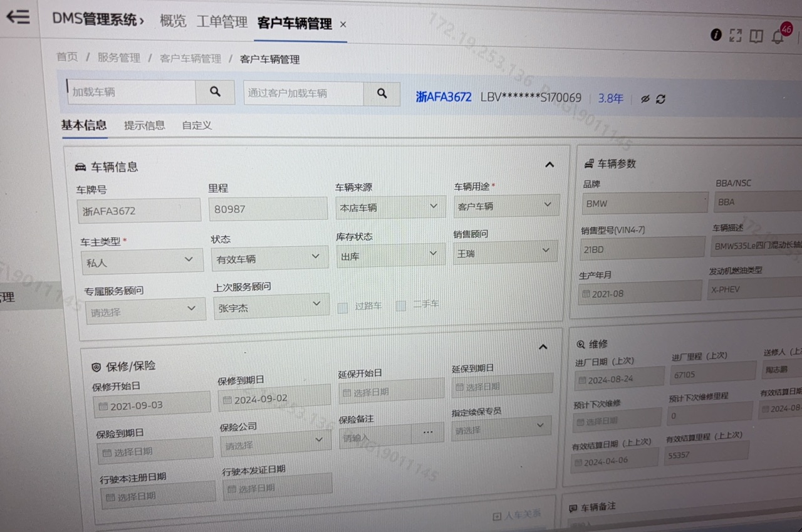Select the 客户车辆管理 top tab

(294, 24)
